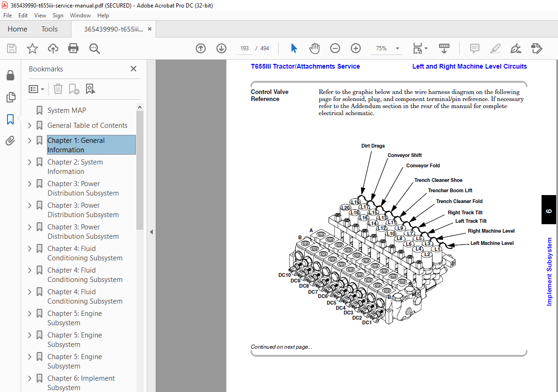The height and width of the screenshot is (392, 558).
Task: Open the Find text magnifier icon
Action: pyautogui.click(x=94, y=48)
